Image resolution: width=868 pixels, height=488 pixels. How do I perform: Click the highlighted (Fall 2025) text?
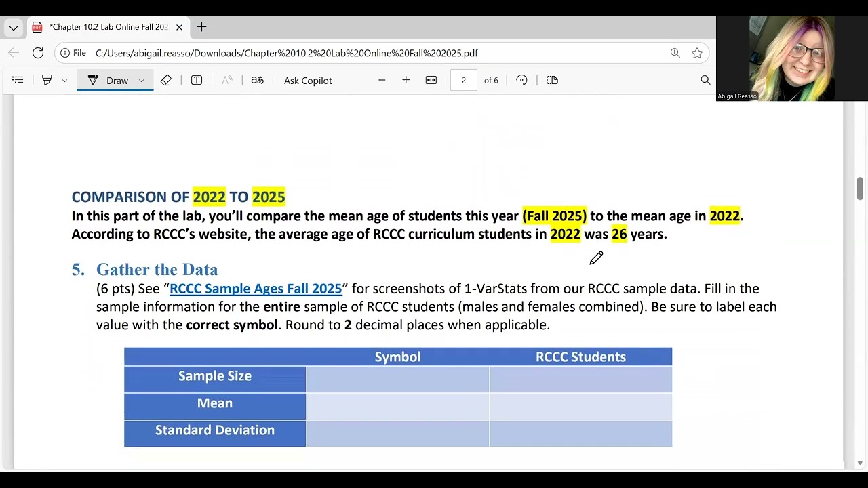[x=554, y=216]
